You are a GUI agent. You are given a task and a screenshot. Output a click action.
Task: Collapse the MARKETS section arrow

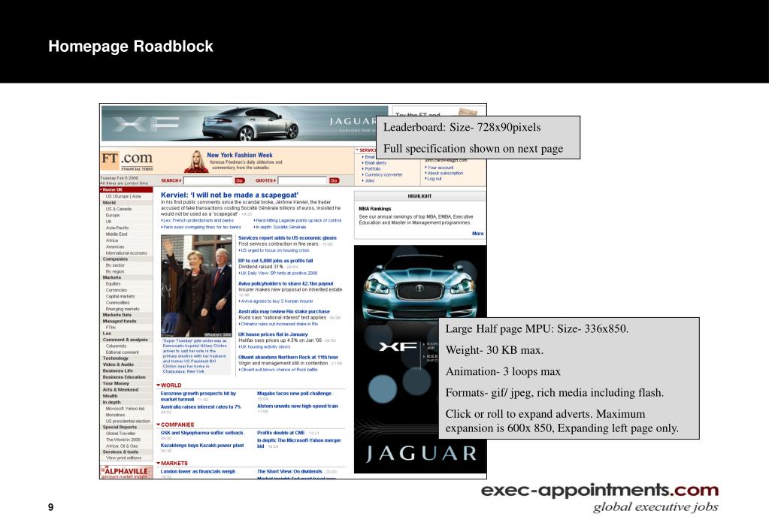pyautogui.click(x=159, y=464)
